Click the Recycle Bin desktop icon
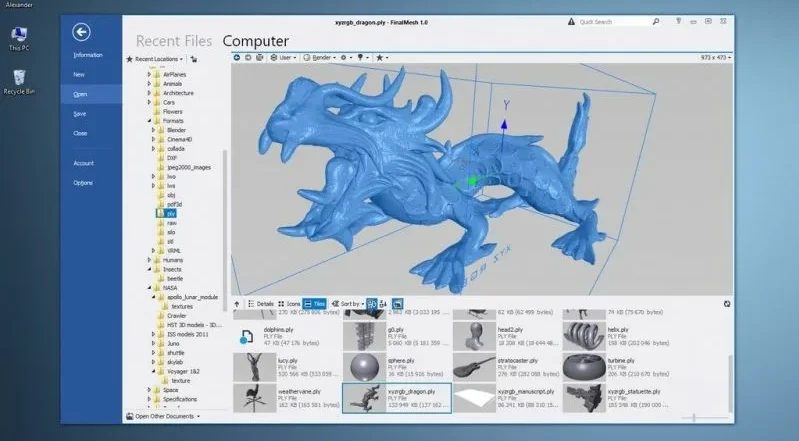The height and width of the screenshot is (441, 799). click(19, 82)
